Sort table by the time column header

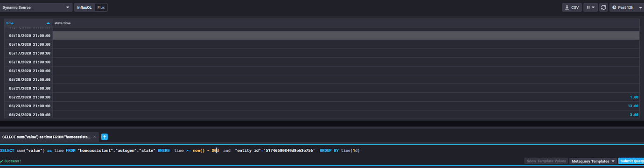click(x=28, y=23)
